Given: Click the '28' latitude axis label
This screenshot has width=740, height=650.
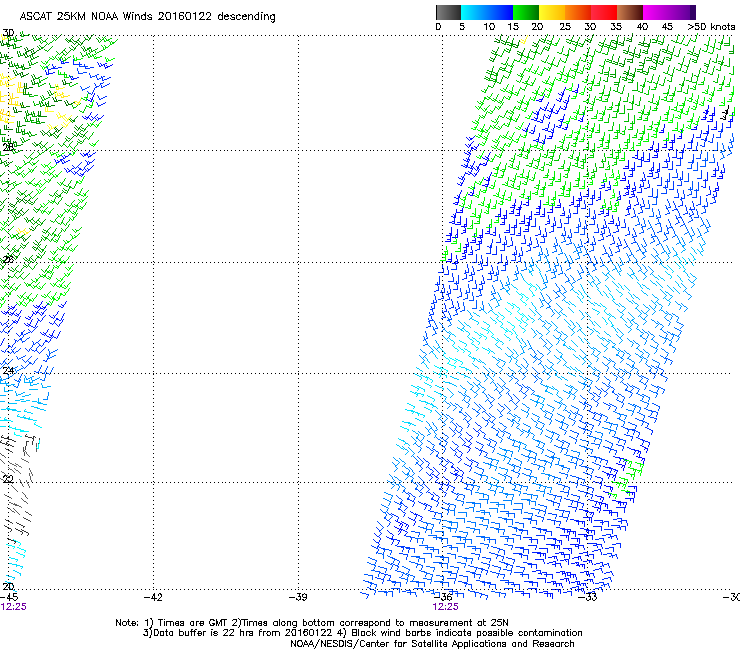Looking at the screenshot, I should tap(8, 147).
